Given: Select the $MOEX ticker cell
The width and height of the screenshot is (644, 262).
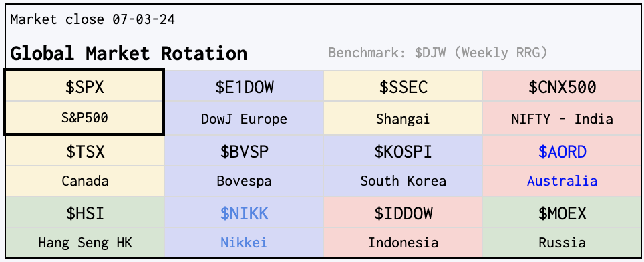Looking at the screenshot, I should pos(562,213).
